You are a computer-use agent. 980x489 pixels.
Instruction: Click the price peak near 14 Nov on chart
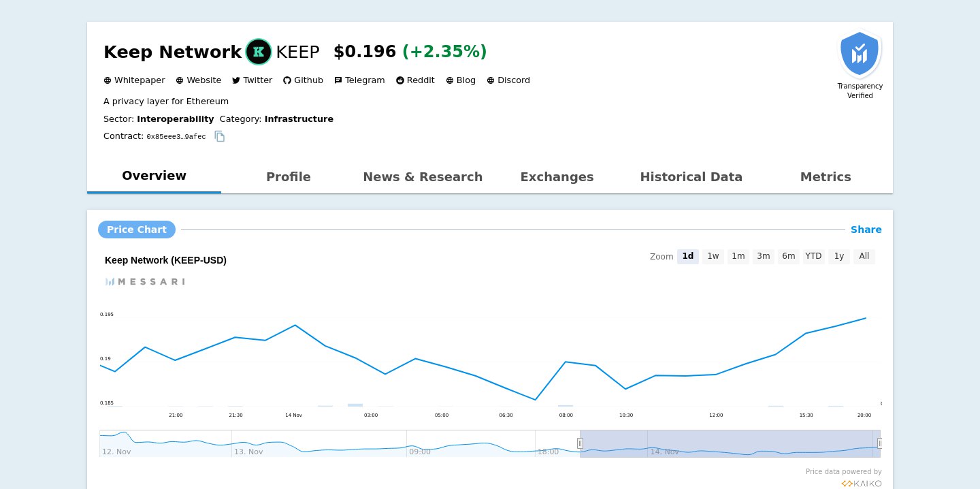click(295, 325)
